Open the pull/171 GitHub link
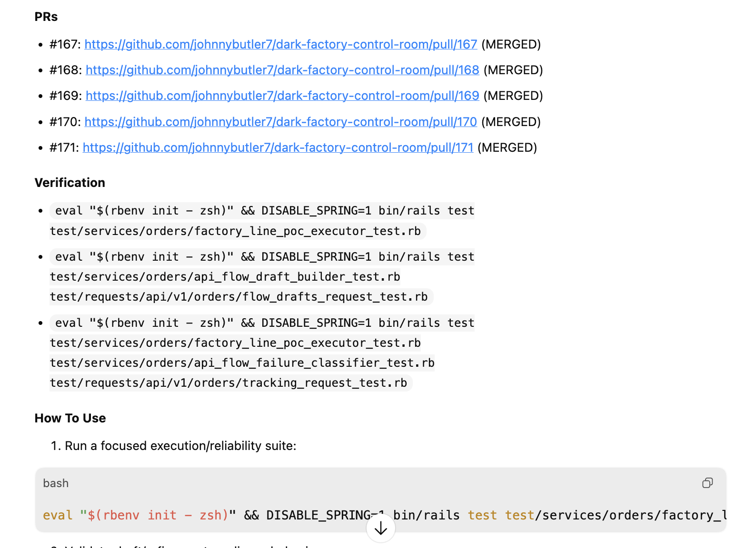 [x=278, y=147]
